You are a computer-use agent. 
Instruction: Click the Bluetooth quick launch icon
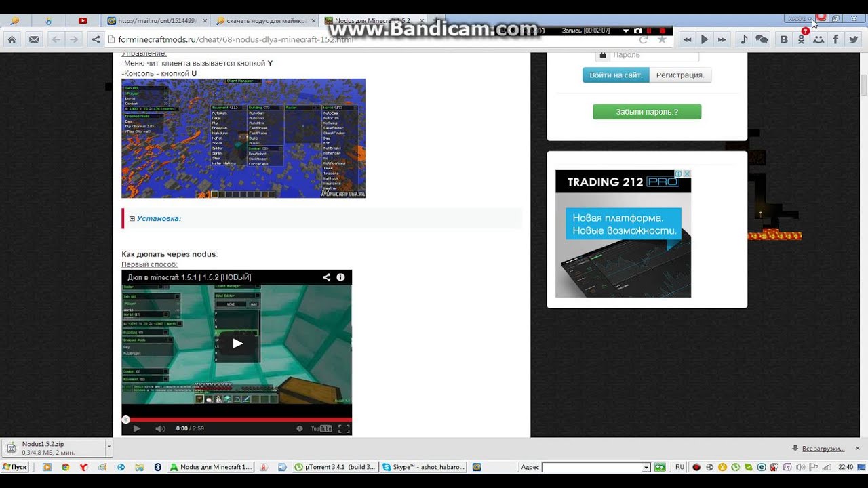point(157,467)
